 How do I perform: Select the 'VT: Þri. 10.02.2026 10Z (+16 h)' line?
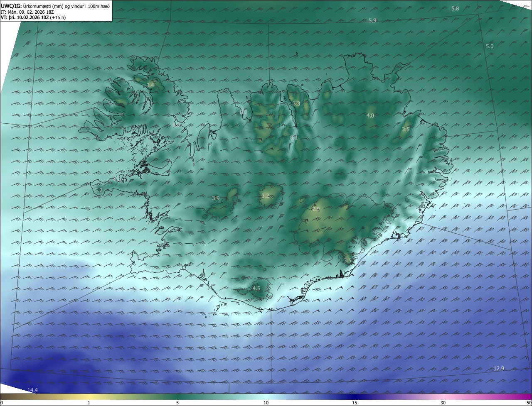[33, 17]
